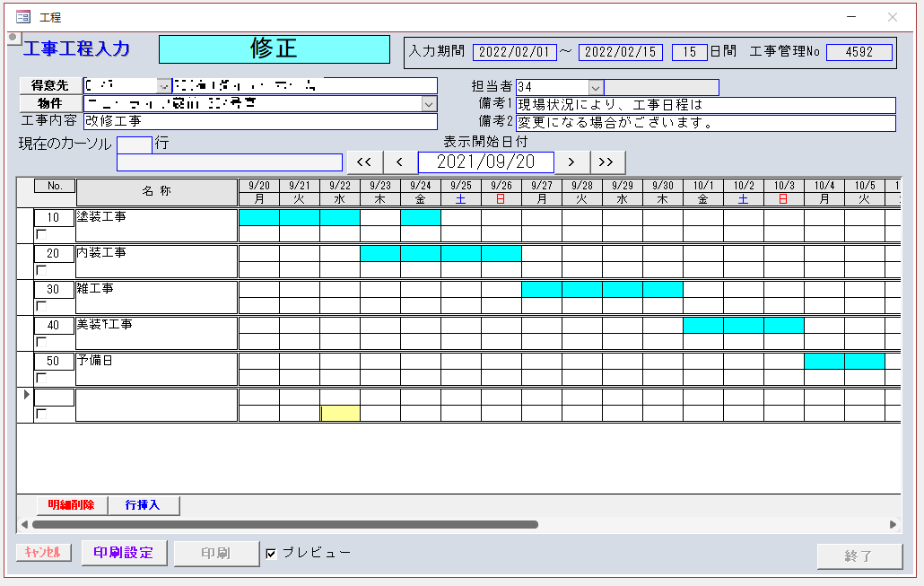
Task: Check the checkbox under row No. 10
Action: point(40,234)
